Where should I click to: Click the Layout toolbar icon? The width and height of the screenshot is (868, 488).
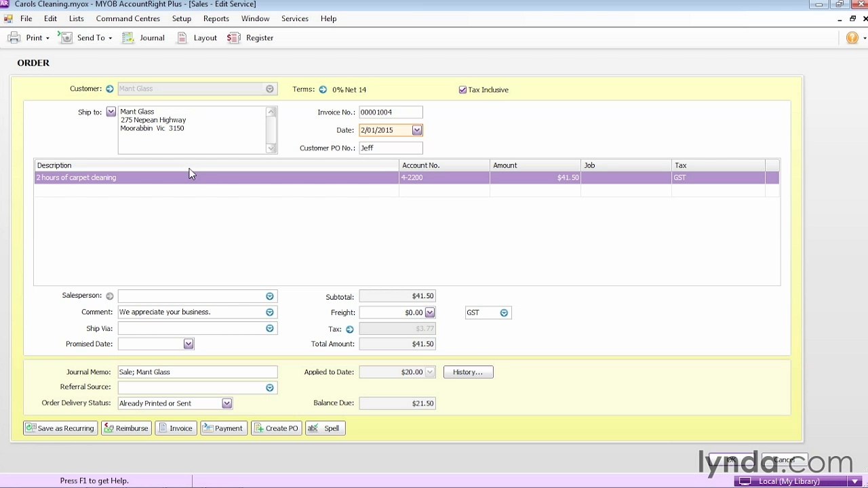point(182,38)
